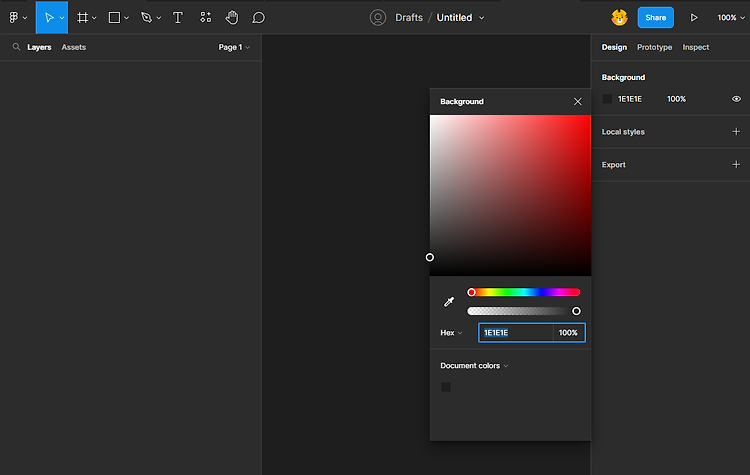Click inside the red color gradient area
750x475 pixels.
coord(510,195)
